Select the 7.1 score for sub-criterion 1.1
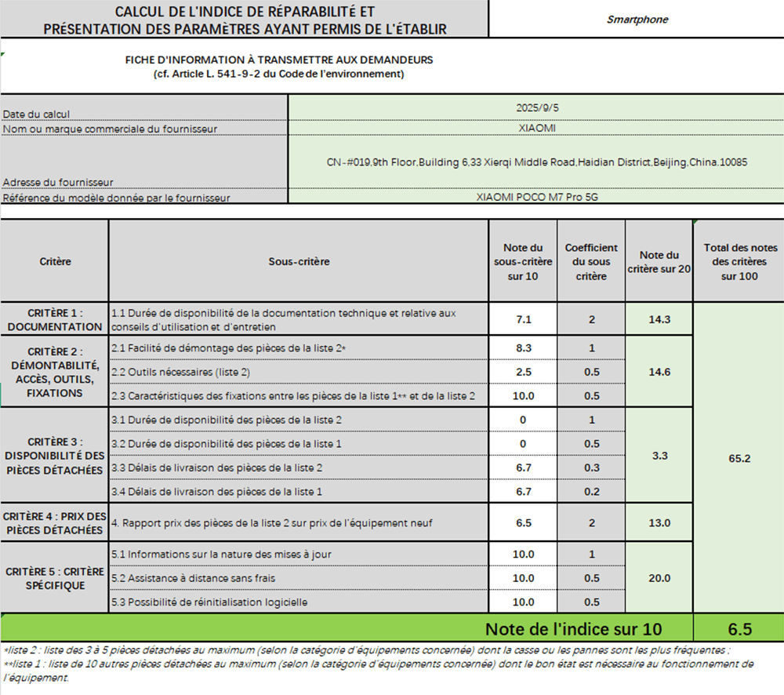 (523, 319)
